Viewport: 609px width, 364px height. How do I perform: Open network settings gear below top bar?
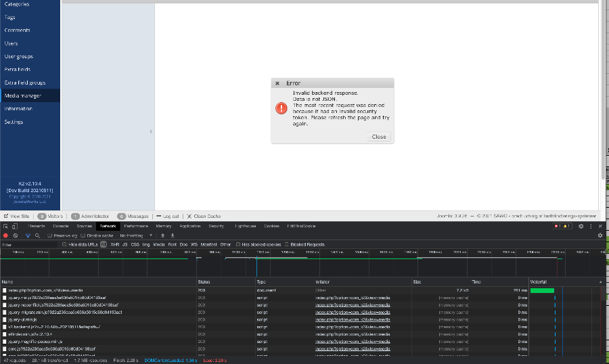(600, 235)
